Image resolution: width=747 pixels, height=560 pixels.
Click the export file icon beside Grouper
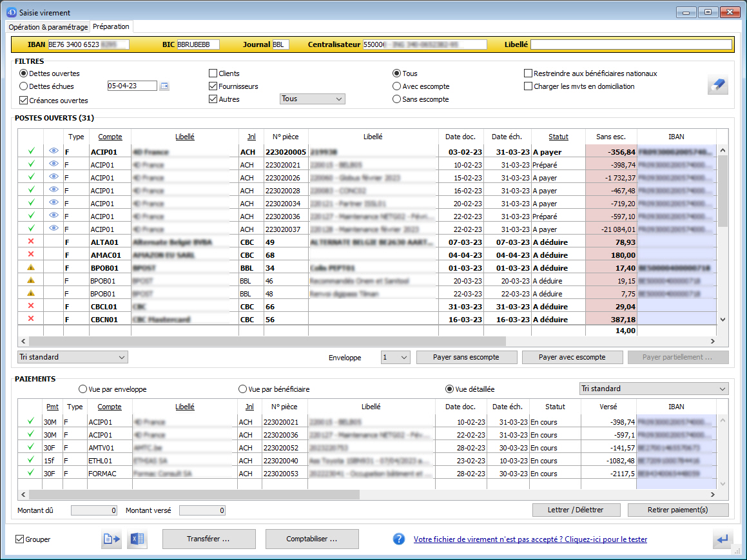(111, 539)
